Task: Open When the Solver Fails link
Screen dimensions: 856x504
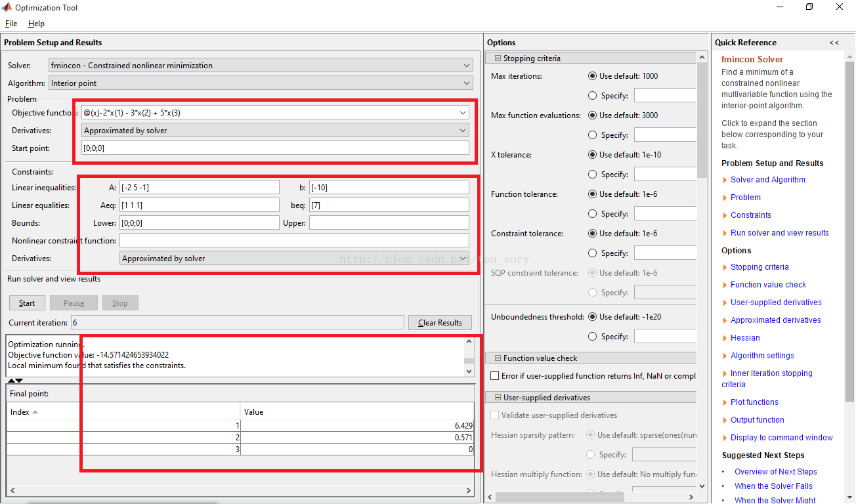Action: 773,486
